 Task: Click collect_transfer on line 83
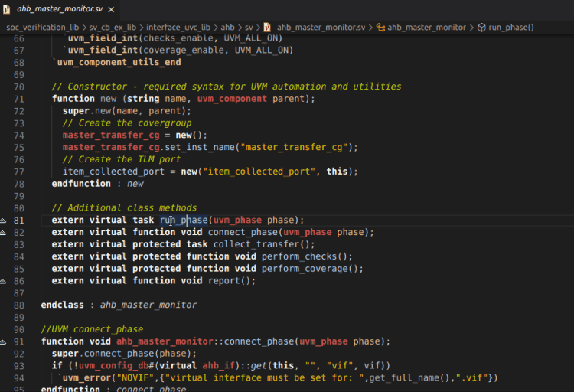coord(256,244)
